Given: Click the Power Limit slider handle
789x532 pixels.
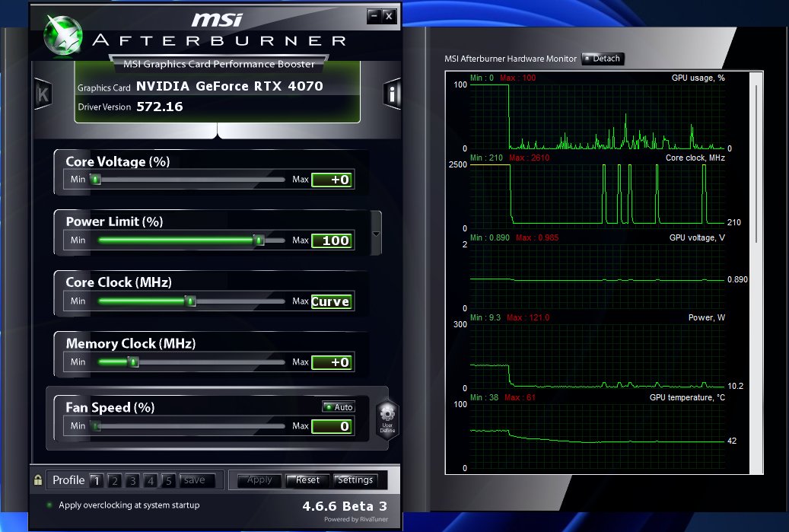Looking at the screenshot, I should (x=259, y=240).
